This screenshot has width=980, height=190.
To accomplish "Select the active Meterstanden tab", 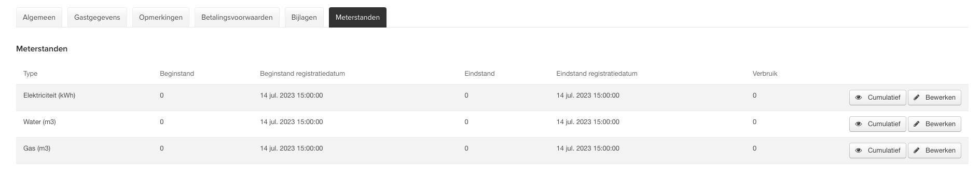I will pos(357,17).
